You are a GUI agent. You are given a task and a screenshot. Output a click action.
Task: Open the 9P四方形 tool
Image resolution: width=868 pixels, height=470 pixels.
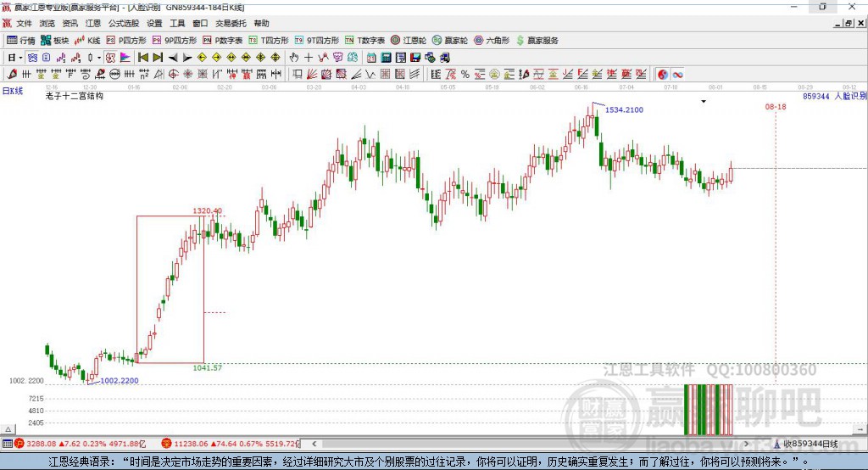coord(175,41)
